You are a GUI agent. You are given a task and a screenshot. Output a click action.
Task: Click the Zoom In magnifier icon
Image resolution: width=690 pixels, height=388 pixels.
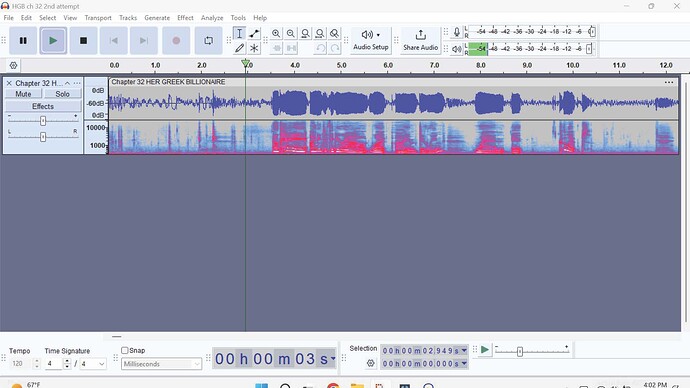[x=276, y=33]
